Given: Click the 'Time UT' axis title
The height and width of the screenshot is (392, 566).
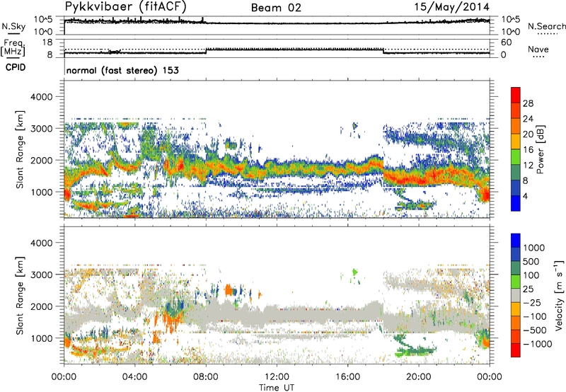Looking at the screenshot, I should (x=277, y=388).
